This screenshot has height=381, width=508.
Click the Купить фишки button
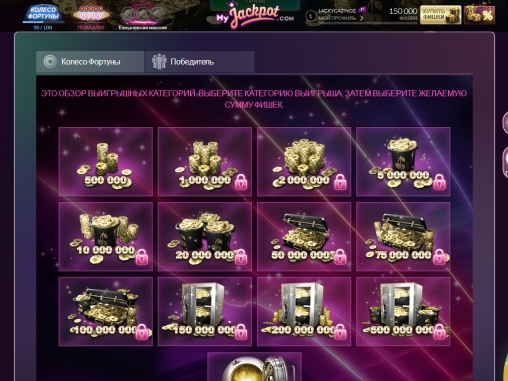click(440, 15)
